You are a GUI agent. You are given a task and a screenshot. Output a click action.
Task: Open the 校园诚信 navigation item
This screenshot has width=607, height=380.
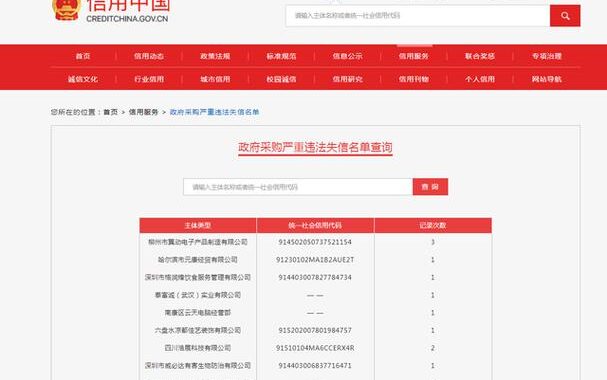pos(281,79)
